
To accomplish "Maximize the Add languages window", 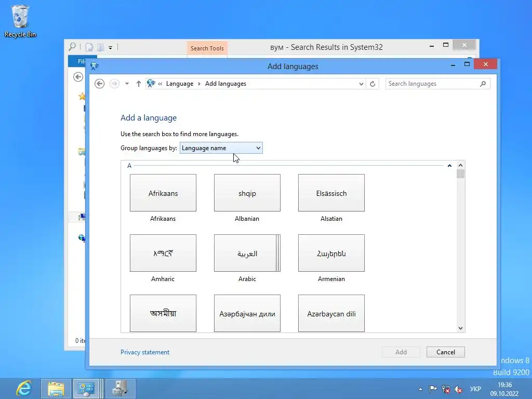I will point(467,64).
